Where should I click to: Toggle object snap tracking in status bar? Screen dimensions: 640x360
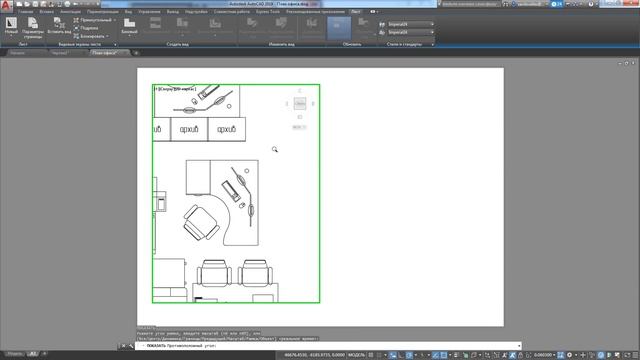pyautogui.click(x=436, y=355)
